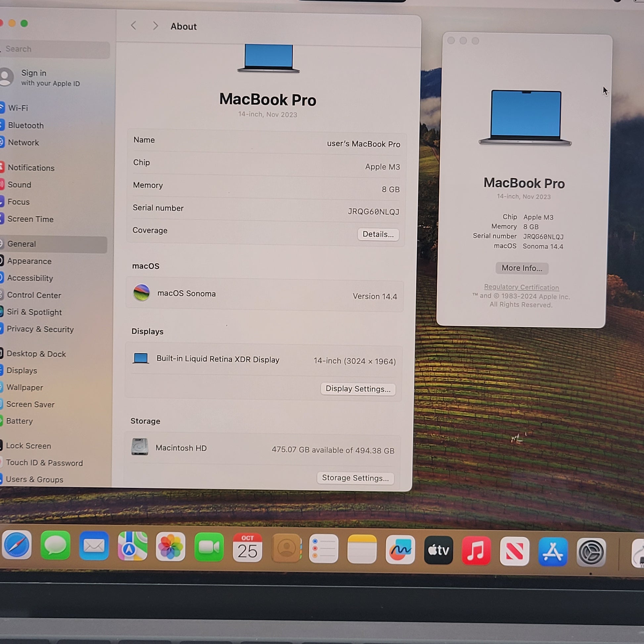Click the Apple TV dock icon
Screen dimensions: 644x644
[x=438, y=550]
